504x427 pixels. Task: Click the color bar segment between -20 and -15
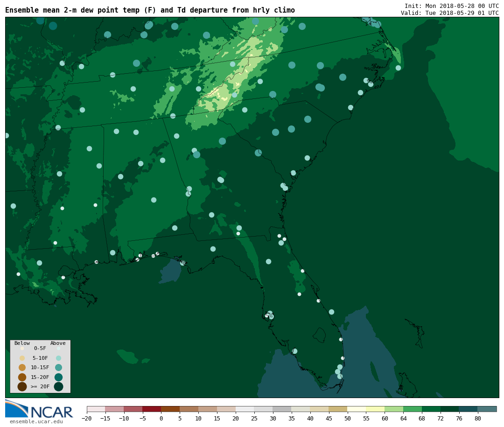click(x=96, y=409)
